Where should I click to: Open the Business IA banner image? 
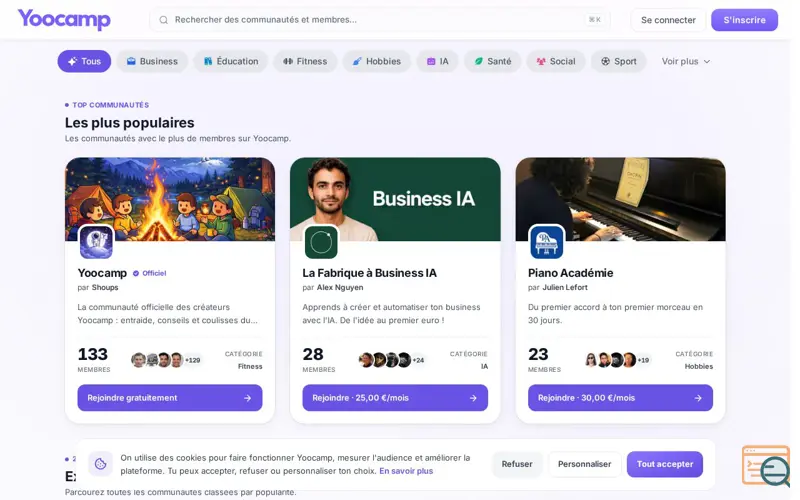point(395,199)
